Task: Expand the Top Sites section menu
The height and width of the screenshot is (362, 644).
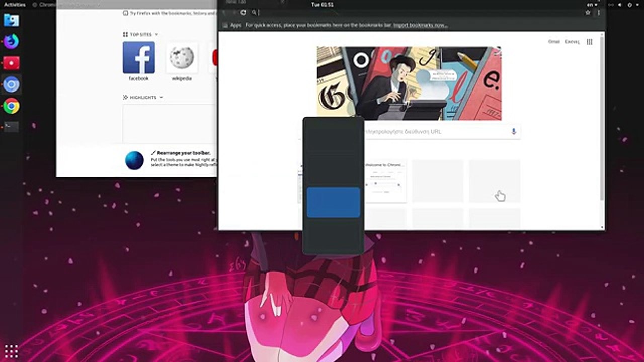Action: [x=156, y=34]
